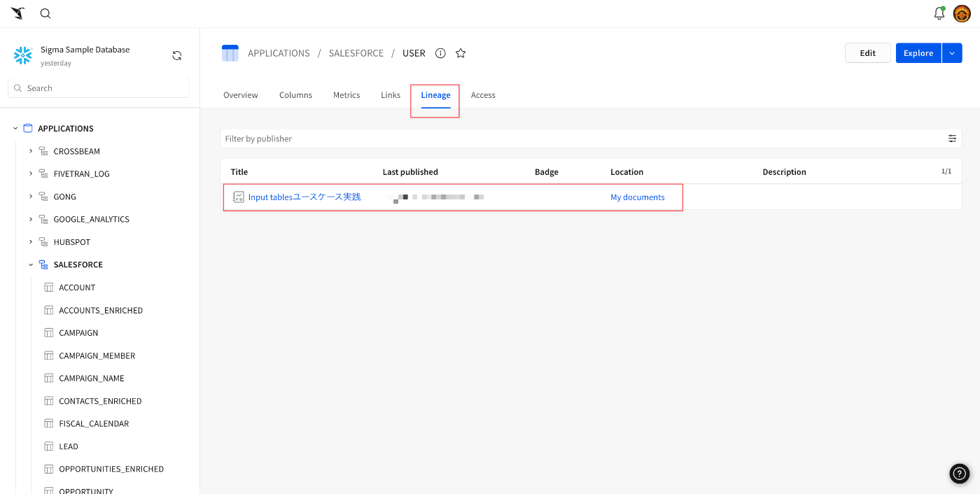
Task: Expand the FIVETRAN_LOG schema
Action: click(x=31, y=174)
